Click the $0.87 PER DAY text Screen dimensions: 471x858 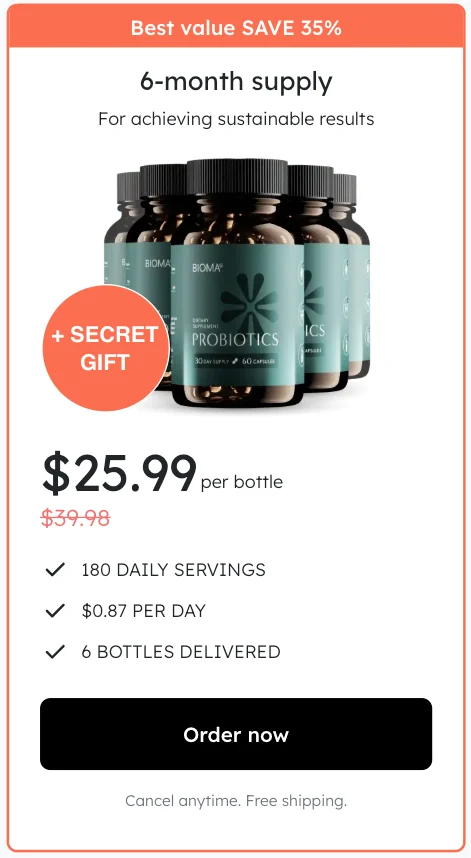[x=143, y=611]
